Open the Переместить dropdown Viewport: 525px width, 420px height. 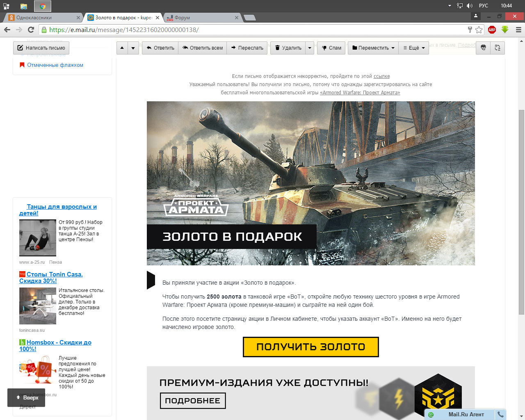(373, 48)
